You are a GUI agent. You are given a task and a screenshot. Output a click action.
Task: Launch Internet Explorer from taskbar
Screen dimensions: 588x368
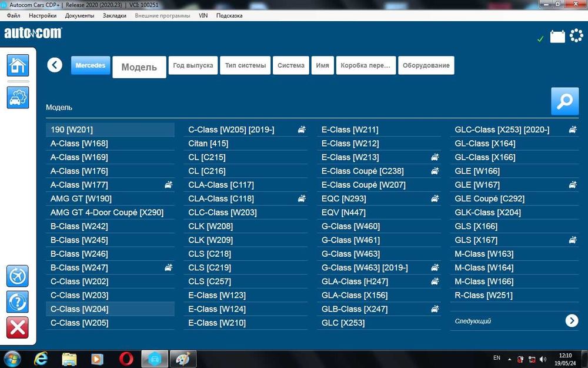point(41,359)
